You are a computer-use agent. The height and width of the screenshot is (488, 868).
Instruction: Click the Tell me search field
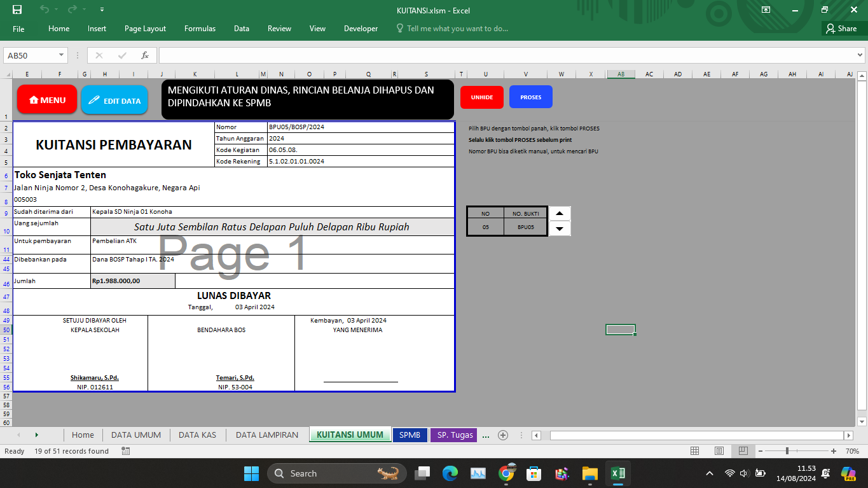(x=457, y=29)
